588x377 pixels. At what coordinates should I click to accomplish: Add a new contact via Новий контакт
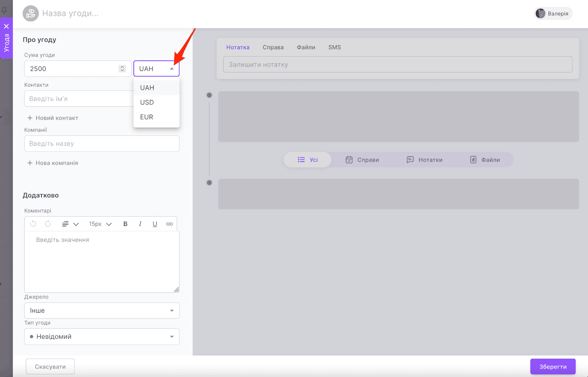tap(53, 118)
